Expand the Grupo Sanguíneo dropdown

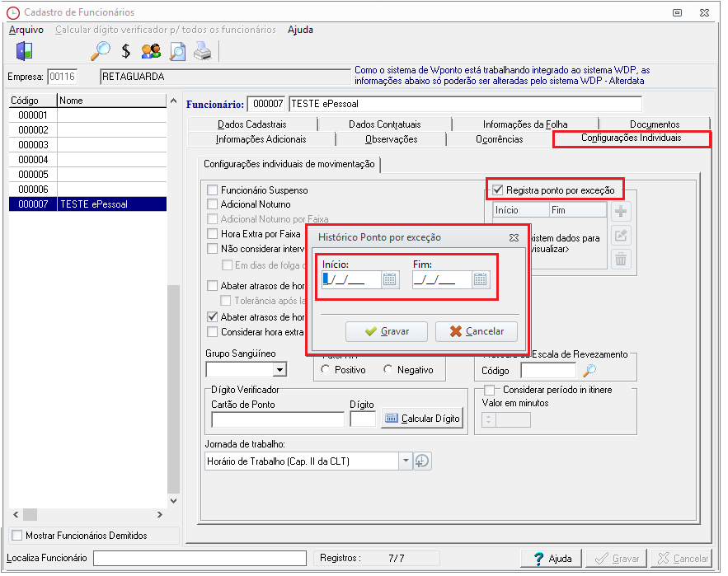(279, 370)
